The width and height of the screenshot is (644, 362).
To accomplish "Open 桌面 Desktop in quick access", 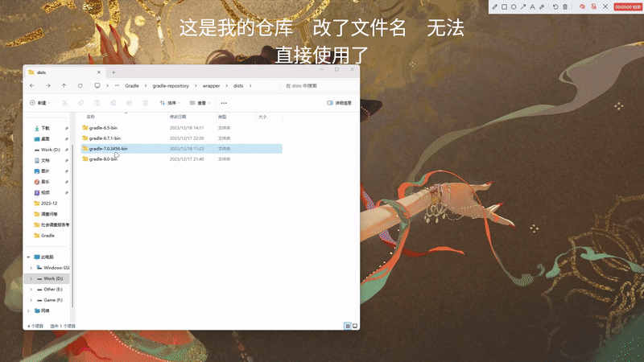I will coord(45,139).
